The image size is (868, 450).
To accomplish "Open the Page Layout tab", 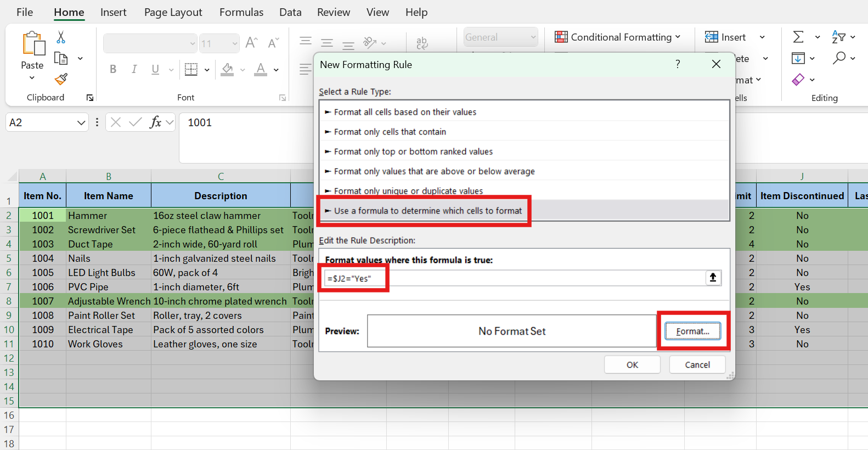I will click(x=173, y=12).
